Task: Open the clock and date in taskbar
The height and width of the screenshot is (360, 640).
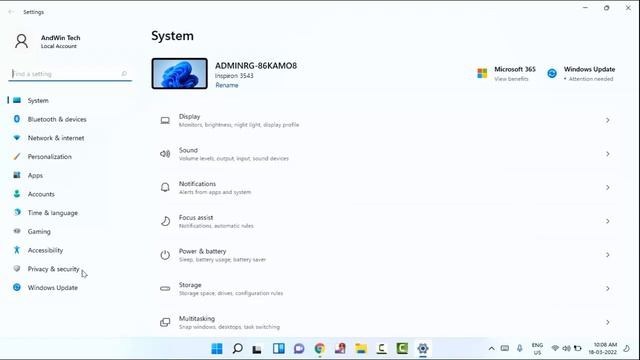Action: coord(603,349)
